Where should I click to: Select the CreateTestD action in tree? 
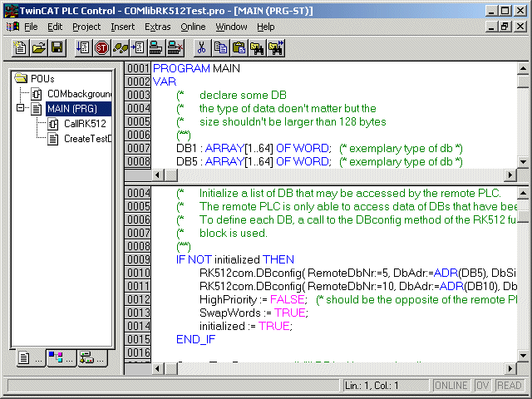point(86,138)
